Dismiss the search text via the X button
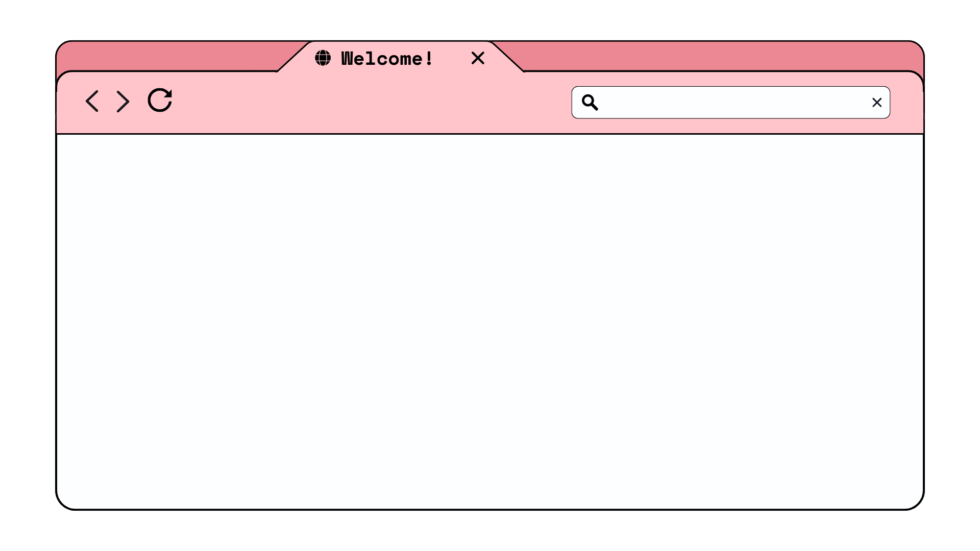Image resolution: width=980 pixels, height=551 pixels. coord(877,103)
